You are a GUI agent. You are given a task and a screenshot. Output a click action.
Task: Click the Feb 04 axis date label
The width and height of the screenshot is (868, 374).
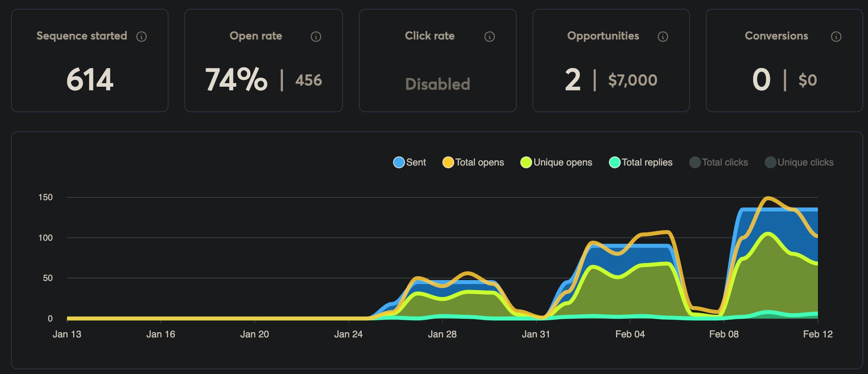[630, 334]
